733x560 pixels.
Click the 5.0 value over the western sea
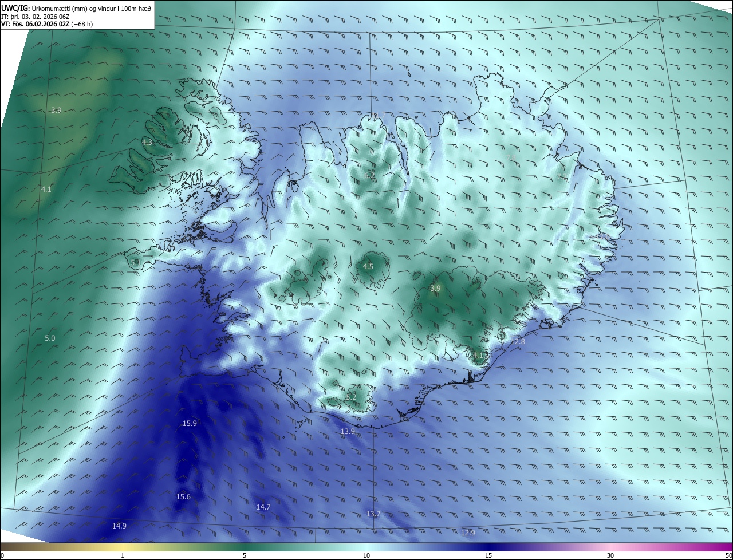tap(50, 338)
